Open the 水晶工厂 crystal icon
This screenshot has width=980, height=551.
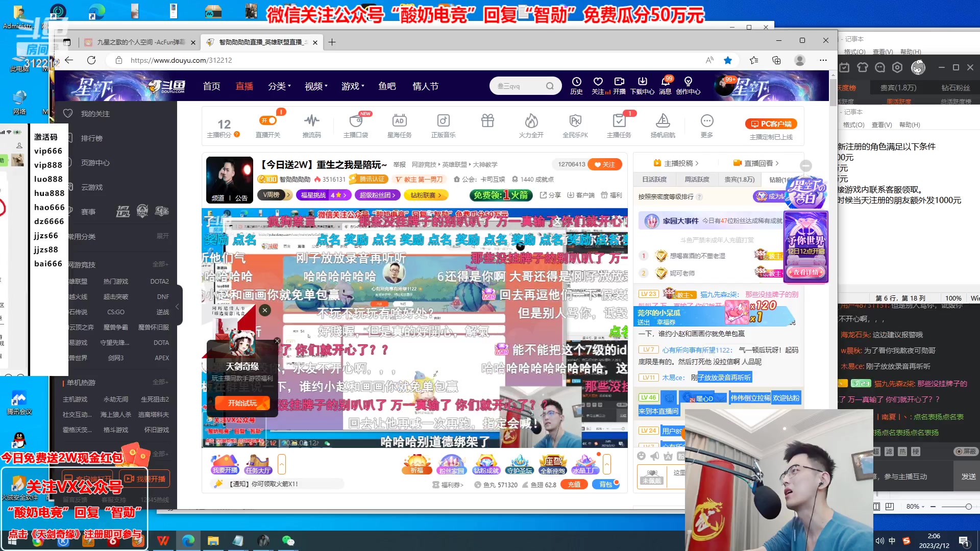coord(585,464)
